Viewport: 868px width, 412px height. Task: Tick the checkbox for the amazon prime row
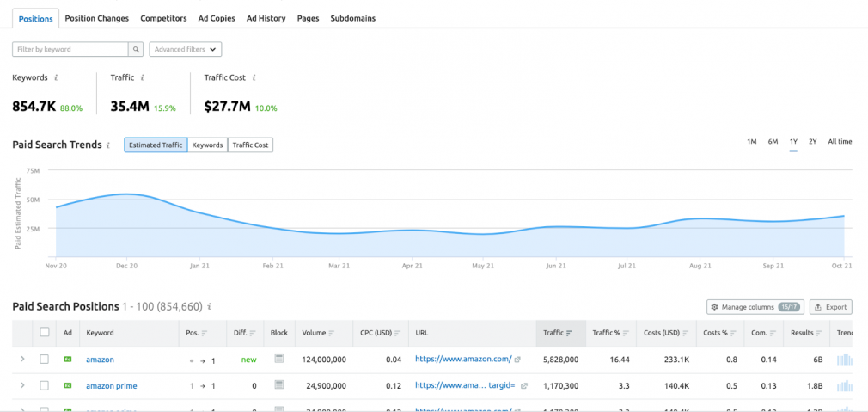[x=45, y=385]
